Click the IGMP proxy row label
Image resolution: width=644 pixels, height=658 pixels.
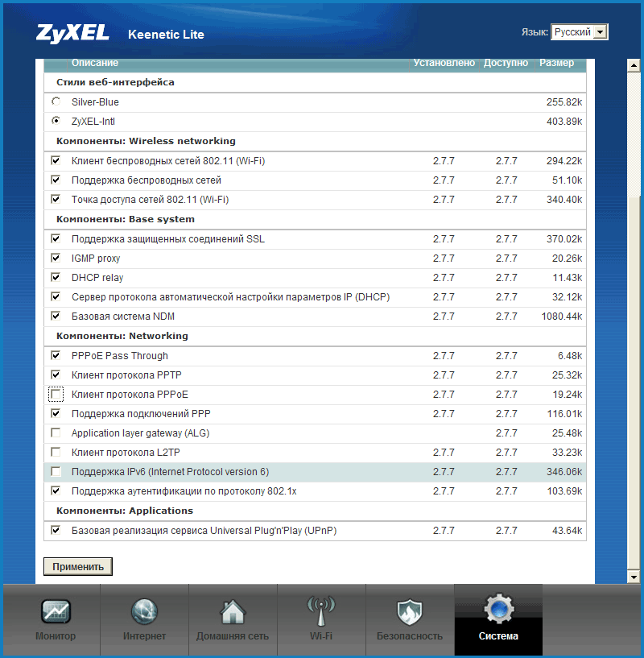tap(96, 258)
